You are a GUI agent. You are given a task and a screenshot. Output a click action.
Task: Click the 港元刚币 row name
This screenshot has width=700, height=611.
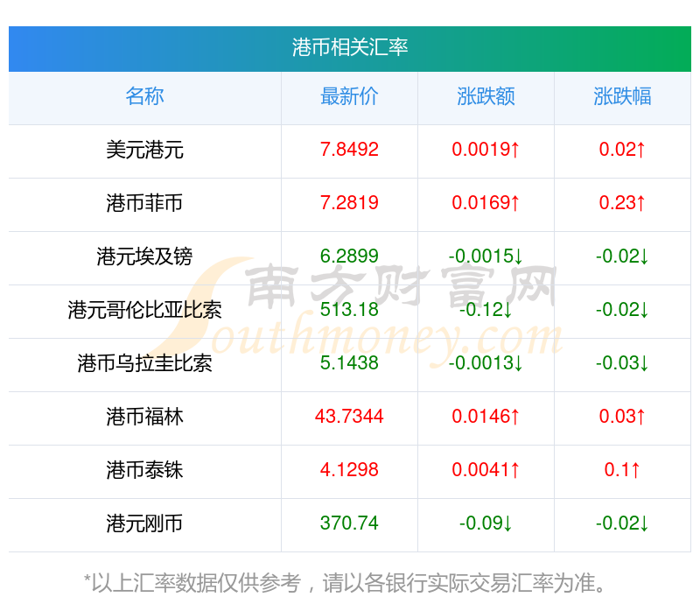[x=144, y=523]
